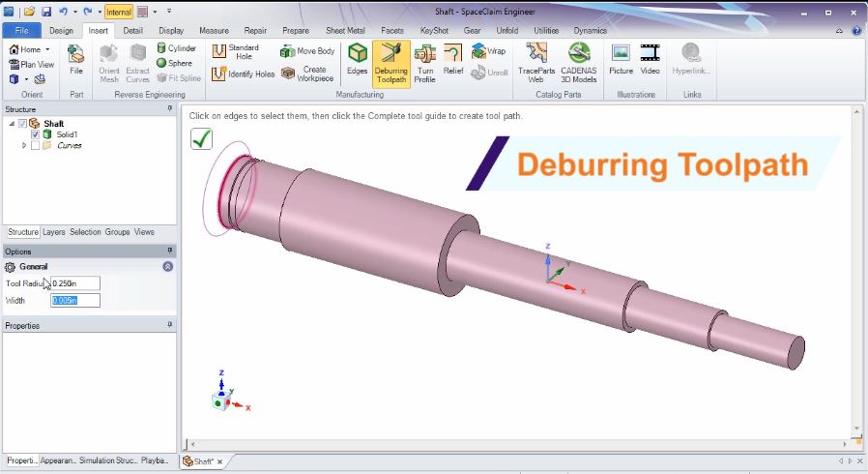This screenshot has width=868, height=474.
Task: Click the Orient Mesh tool
Action: [x=109, y=64]
